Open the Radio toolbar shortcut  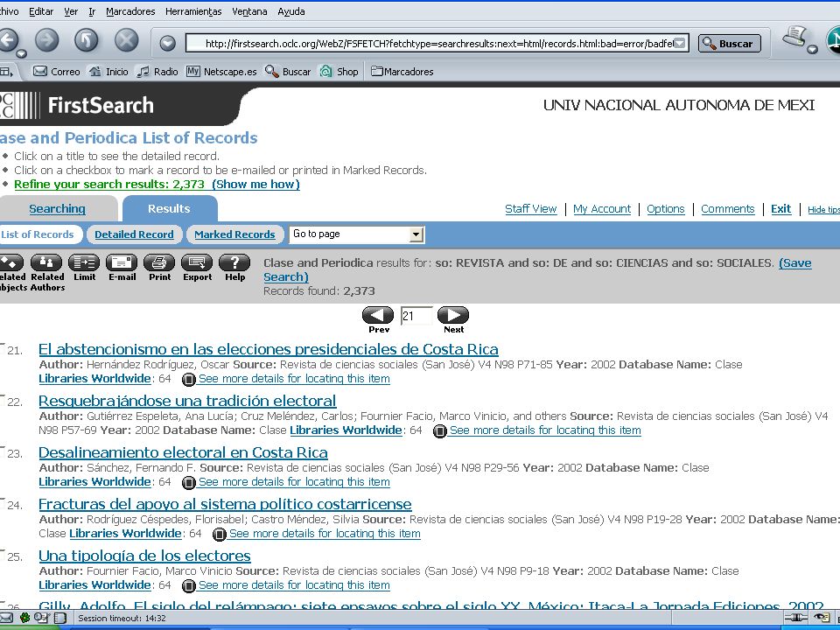(157, 71)
